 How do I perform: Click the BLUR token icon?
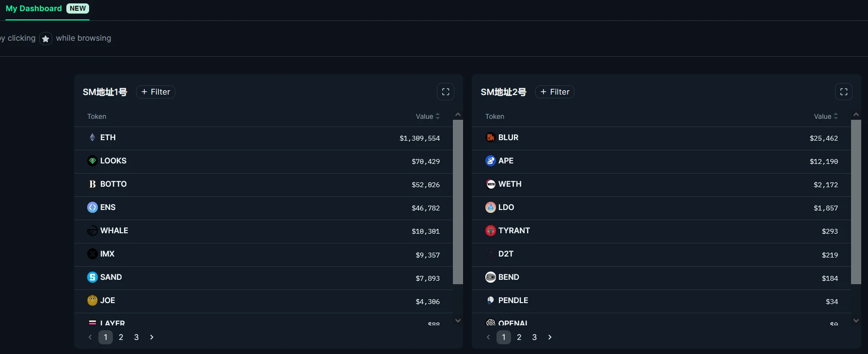pos(490,137)
